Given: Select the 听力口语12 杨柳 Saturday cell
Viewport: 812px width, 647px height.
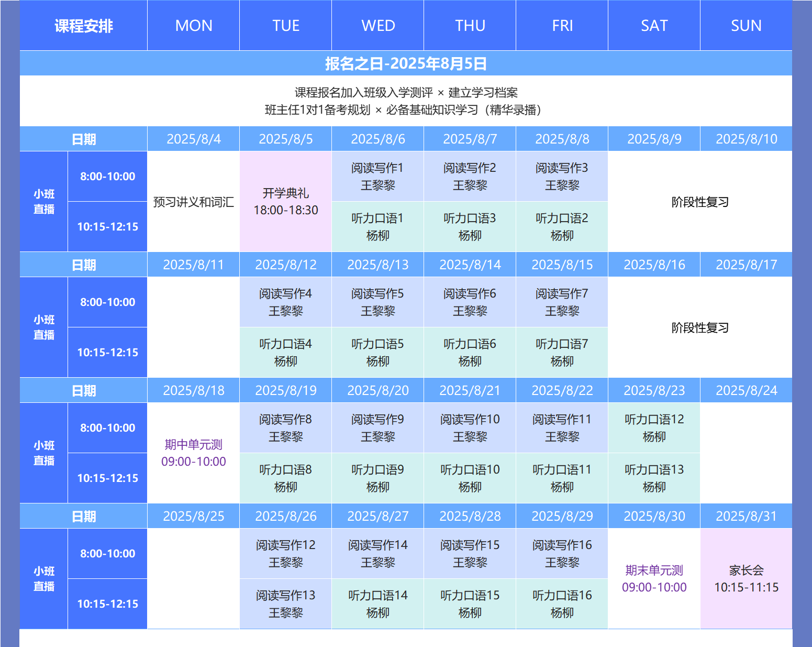Looking at the screenshot, I should click(654, 428).
